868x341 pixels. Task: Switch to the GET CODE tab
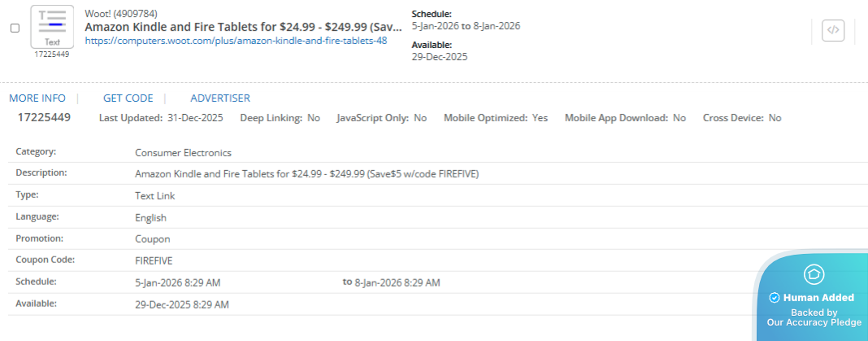click(128, 98)
